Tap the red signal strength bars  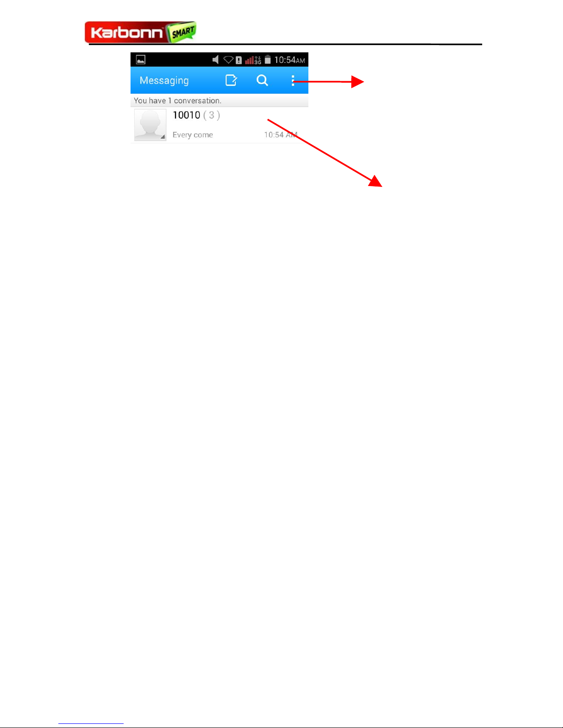click(249, 60)
